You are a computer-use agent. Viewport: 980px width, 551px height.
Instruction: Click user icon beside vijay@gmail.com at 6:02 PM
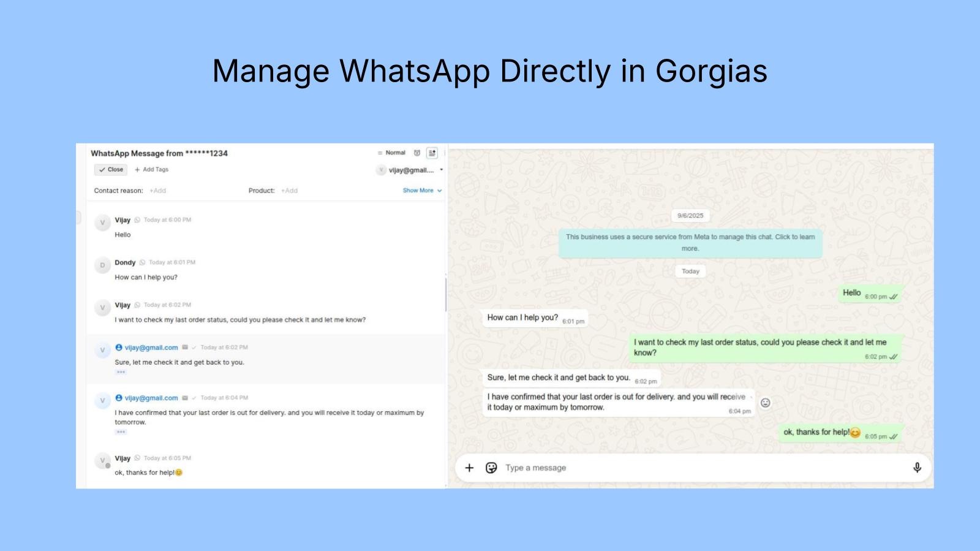tap(119, 348)
